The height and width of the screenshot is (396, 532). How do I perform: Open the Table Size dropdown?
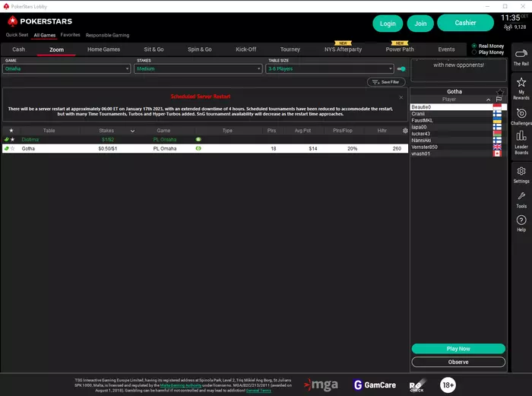tap(330, 69)
